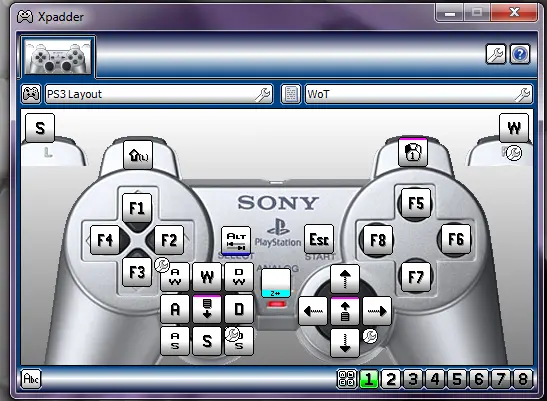The image size is (547, 401).
Task: Click right stick mouse-left arrow
Action: (313, 311)
